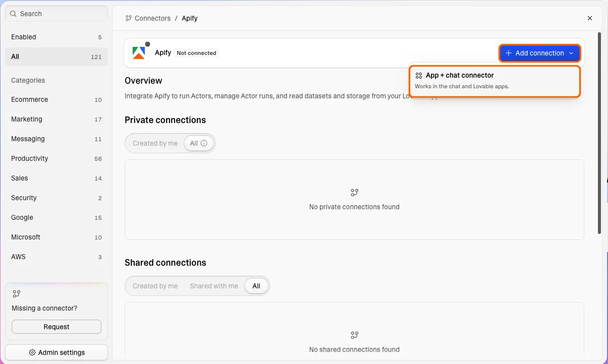This screenshot has height=364, width=608.
Task: Click the info icon in private All filter
Action: point(204,143)
